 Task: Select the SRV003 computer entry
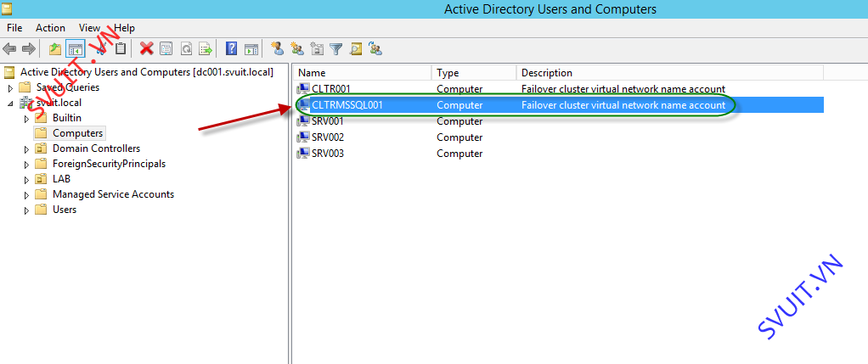point(328,154)
